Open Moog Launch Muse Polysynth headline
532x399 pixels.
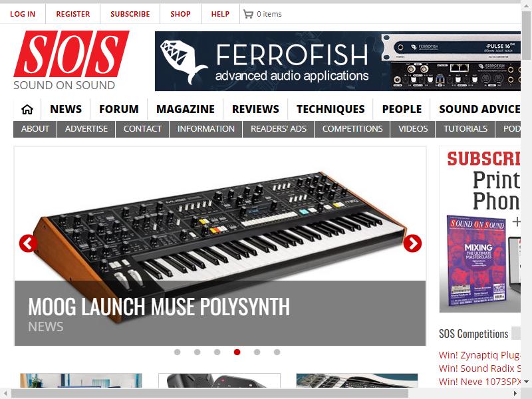pyautogui.click(x=159, y=307)
